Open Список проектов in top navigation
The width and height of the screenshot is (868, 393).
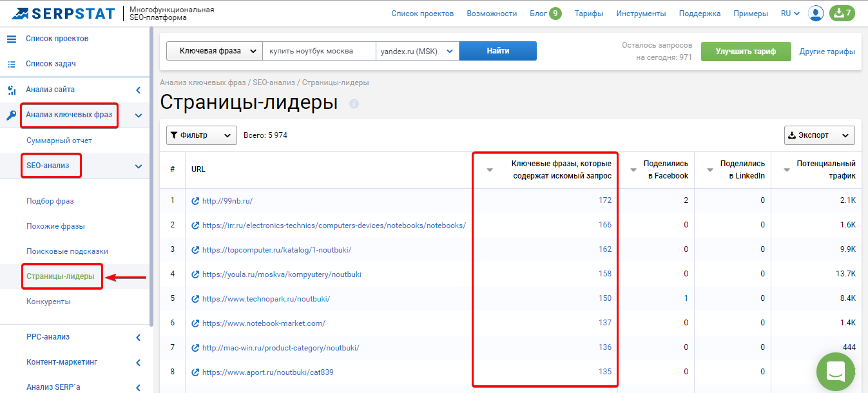[x=422, y=14]
